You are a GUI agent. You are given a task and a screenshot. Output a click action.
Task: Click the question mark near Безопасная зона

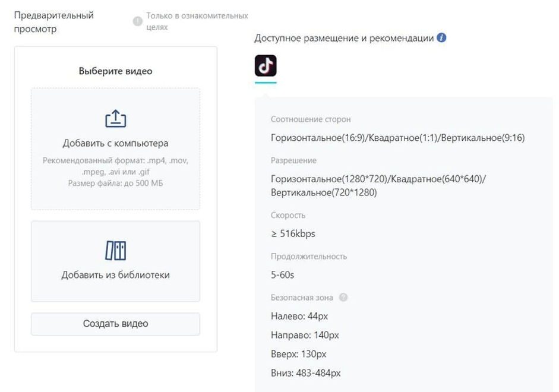click(x=343, y=298)
